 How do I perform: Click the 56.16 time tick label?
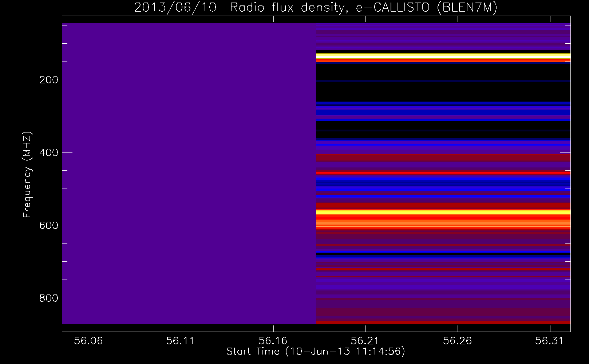click(x=273, y=341)
